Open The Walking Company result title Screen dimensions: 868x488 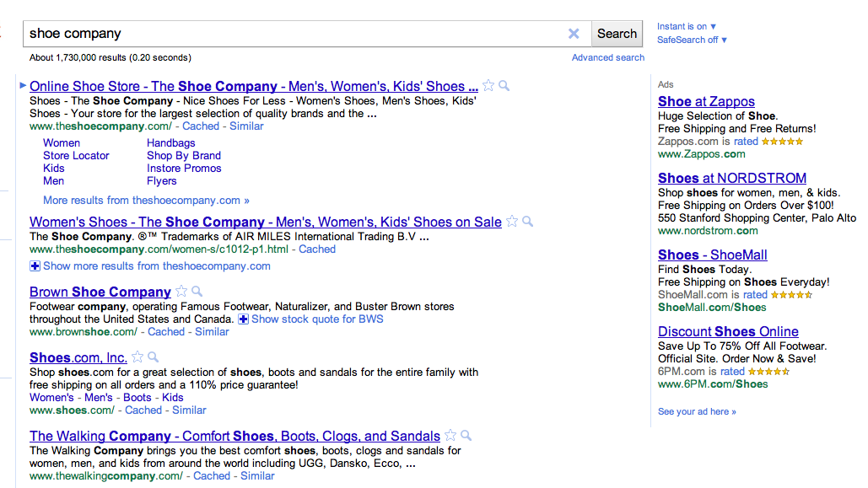[x=235, y=436]
